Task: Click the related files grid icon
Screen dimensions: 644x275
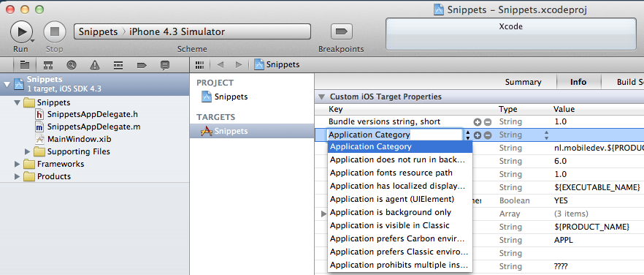Action: coord(200,64)
